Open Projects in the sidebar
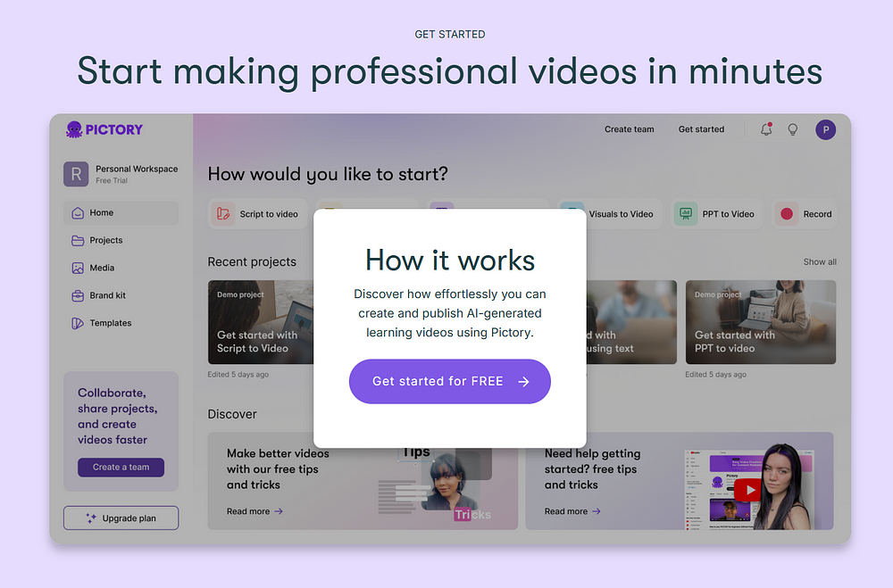893x588 pixels. tap(121, 240)
